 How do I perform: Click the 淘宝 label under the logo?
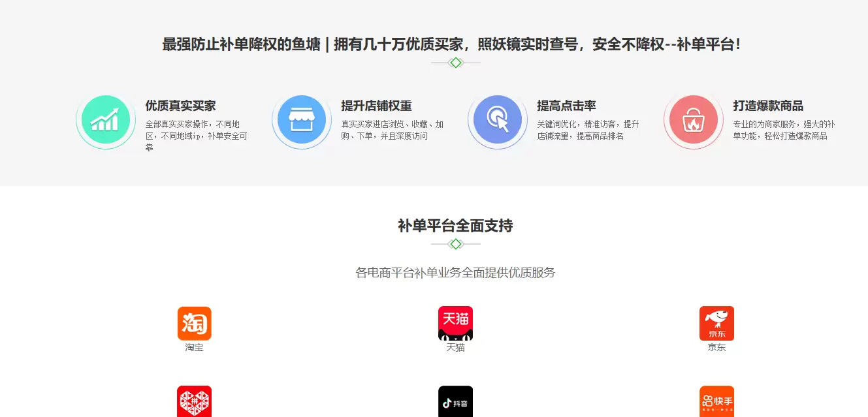tap(194, 348)
